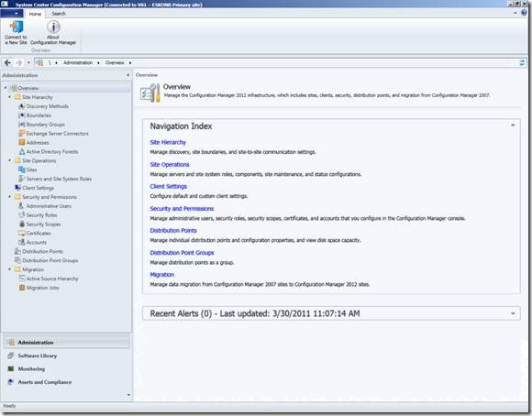Select the Certificates node icon
Image resolution: width=532 pixels, height=416 pixels.
[22, 234]
